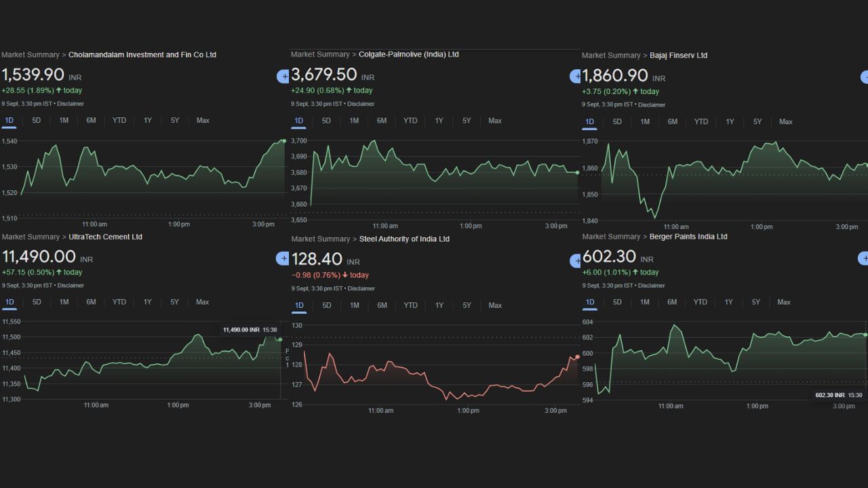Select 1D tab in Cholamandalam chart

pos(9,121)
